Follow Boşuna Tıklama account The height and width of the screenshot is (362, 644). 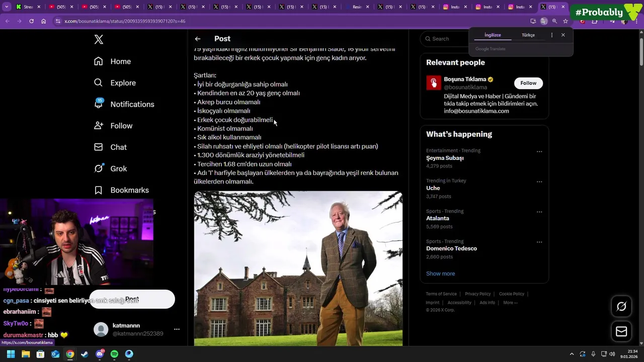(x=528, y=83)
